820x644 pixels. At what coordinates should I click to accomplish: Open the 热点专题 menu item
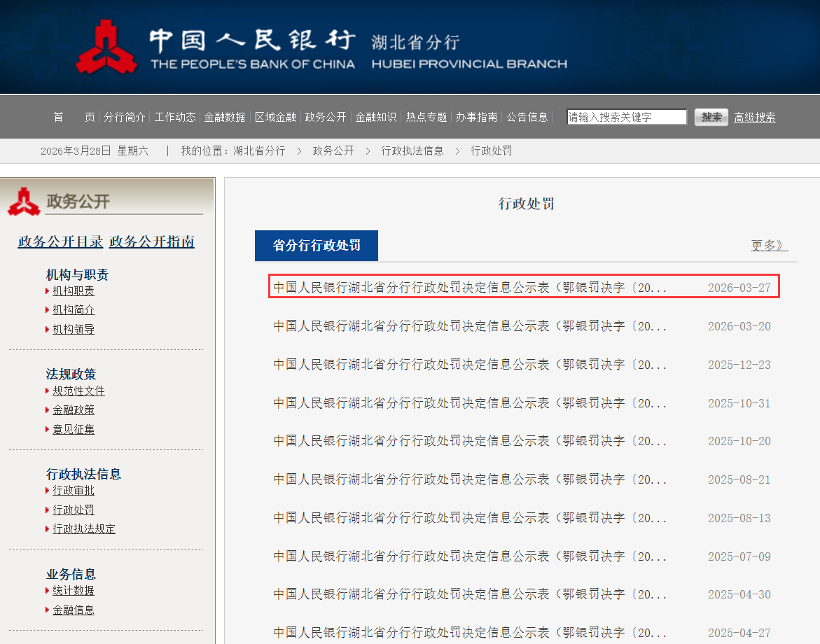click(x=426, y=117)
